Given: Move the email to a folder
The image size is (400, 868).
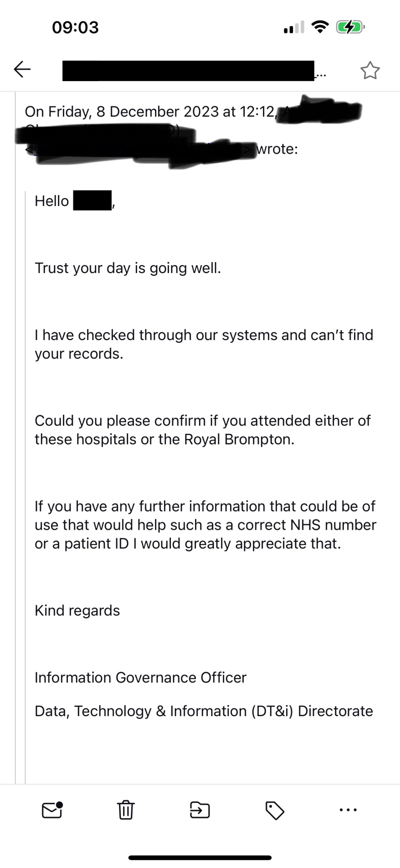Looking at the screenshot, I should (x=200, y=810).
